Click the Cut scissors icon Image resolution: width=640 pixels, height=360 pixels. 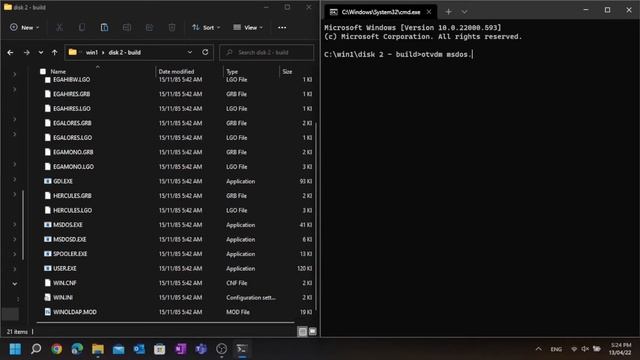[x=60, y=27]
